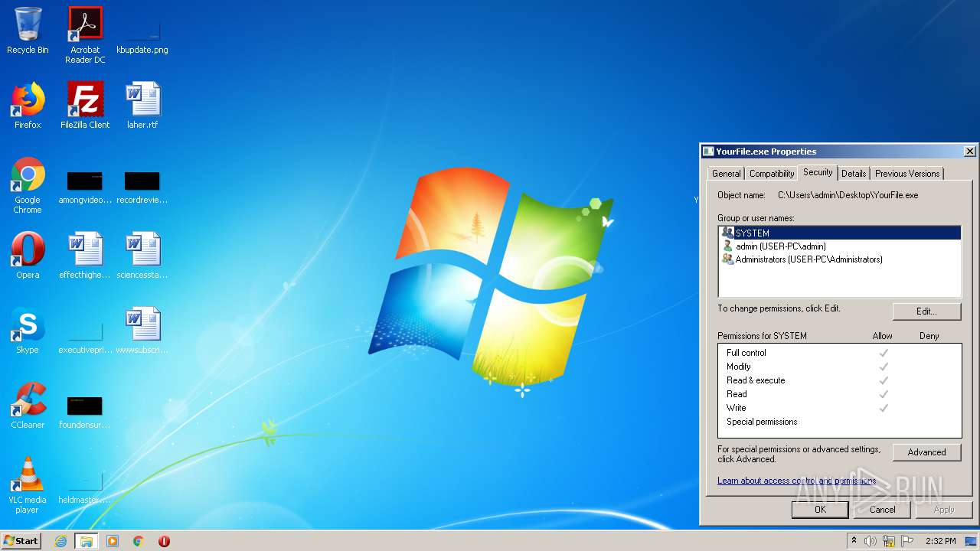The width and height of the screenshot is (980, 551).
Task: Select the CCleaner desktop shortcut
Action: point(28,406)
